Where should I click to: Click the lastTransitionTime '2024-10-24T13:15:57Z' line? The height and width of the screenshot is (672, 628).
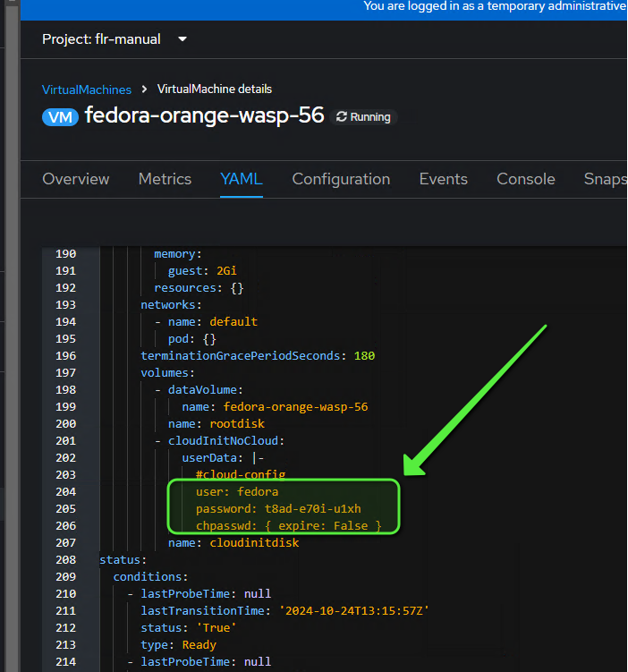click(x=284, y=611)
